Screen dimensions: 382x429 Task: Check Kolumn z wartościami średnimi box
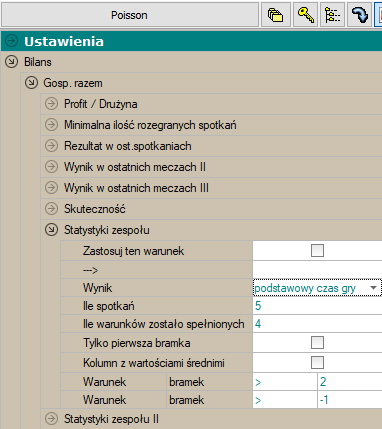317,362
